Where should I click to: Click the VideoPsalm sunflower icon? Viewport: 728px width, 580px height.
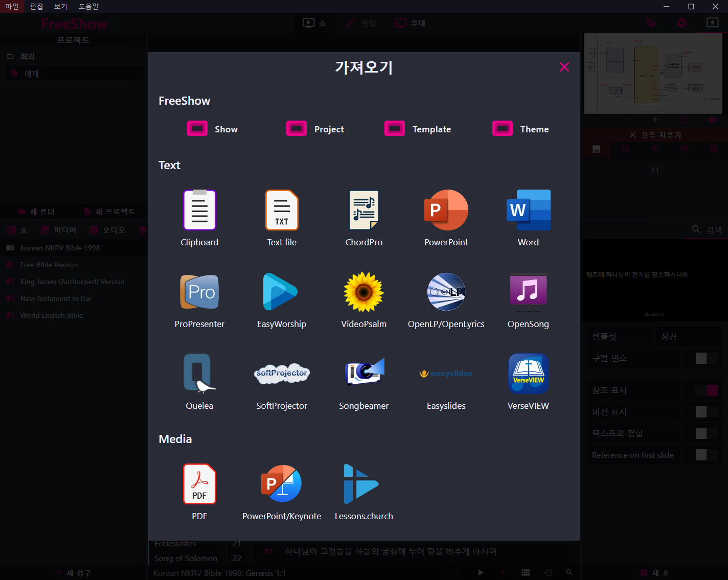[364, 292]
